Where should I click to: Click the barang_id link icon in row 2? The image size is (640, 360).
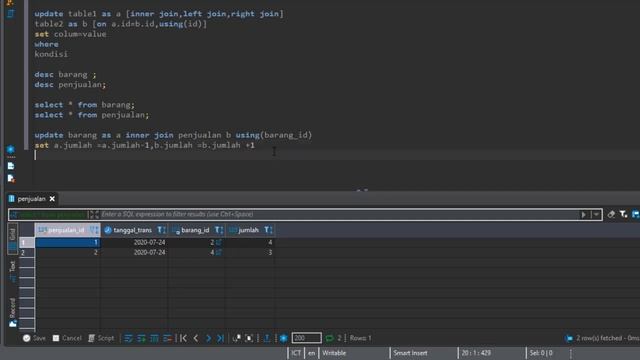coord(219,253)
